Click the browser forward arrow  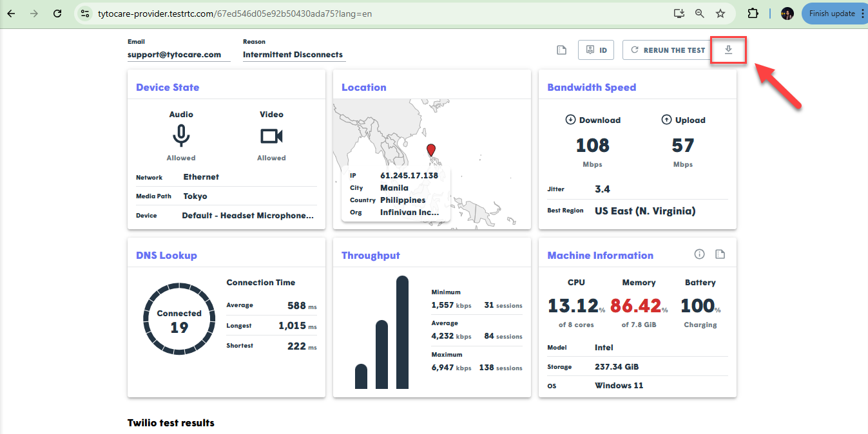coord(34,13)
